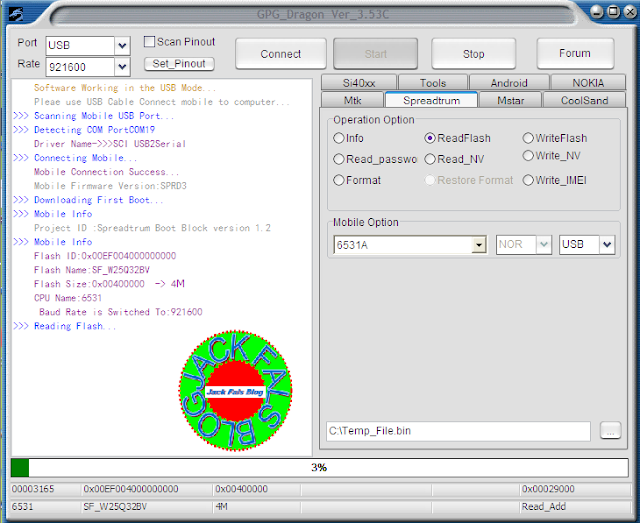Click the 'Mobile Connection Success' log line
The height and width of the screenshot is (523, 640).
(106, 172)
